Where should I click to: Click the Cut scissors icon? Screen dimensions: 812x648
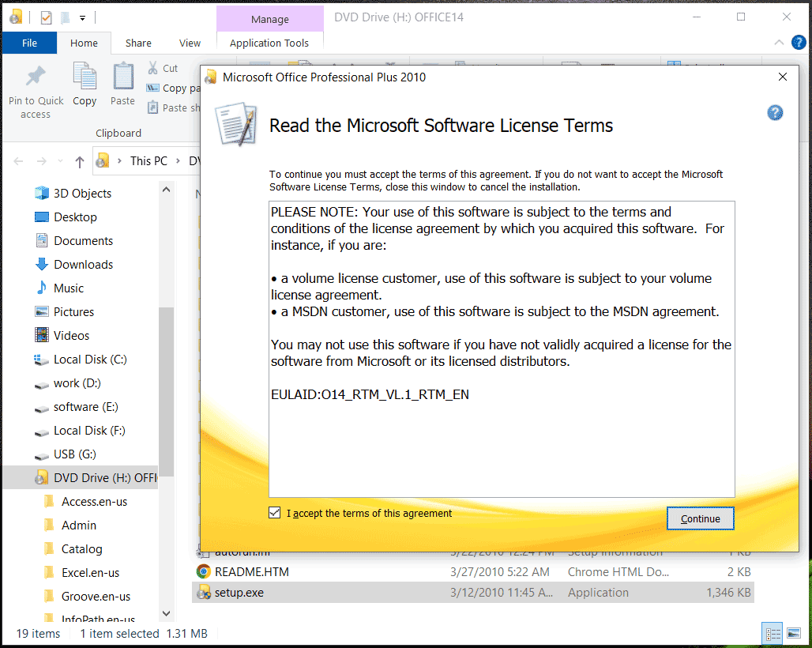point(153,68)
